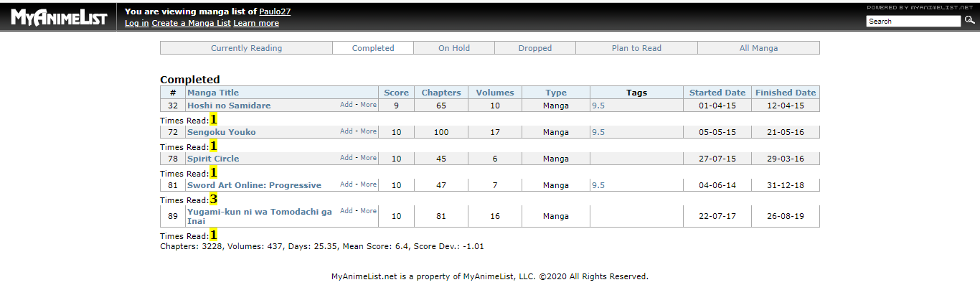Sort by Finished Date column header
This screenshot has height=290, width=980.
785,93
